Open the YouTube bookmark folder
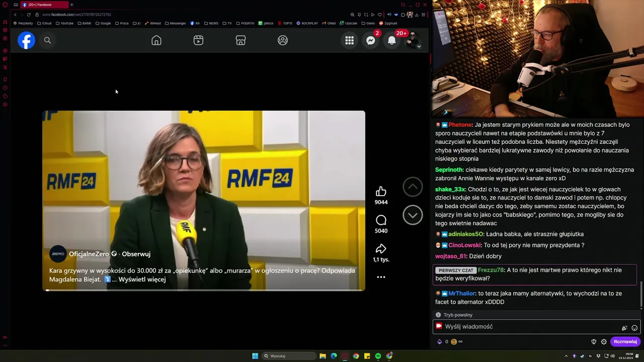This screenshot has width=644, height=362. point(64,23)
